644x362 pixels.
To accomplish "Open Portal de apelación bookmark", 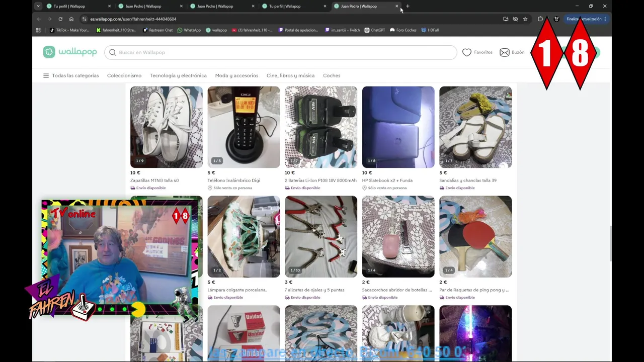I will (298, 30).
